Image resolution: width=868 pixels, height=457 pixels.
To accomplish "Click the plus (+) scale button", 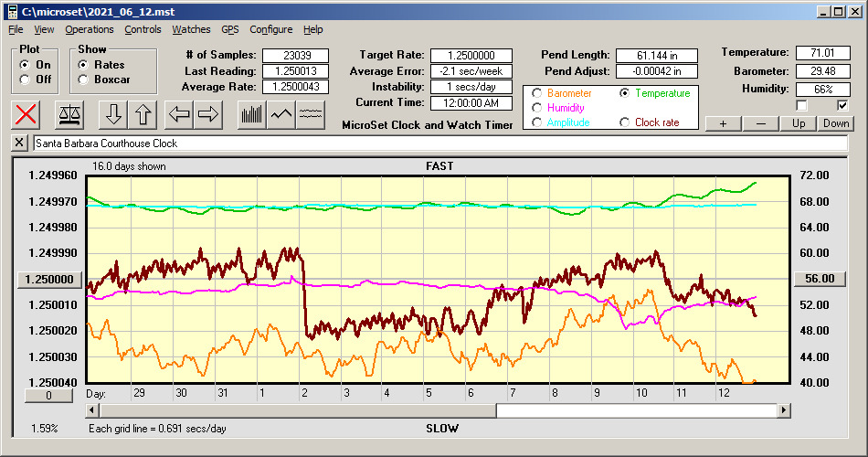I will (723, 123).
